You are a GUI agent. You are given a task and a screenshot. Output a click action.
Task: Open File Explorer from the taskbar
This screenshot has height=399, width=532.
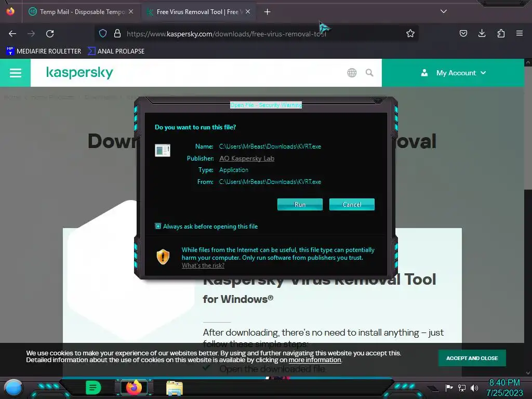click(x=175, y=388)
